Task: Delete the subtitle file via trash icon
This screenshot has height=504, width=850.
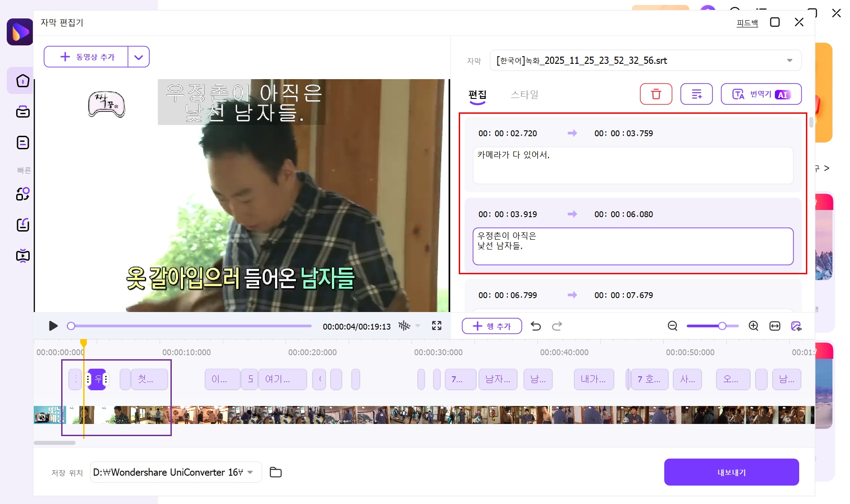Action: point(656,94)
